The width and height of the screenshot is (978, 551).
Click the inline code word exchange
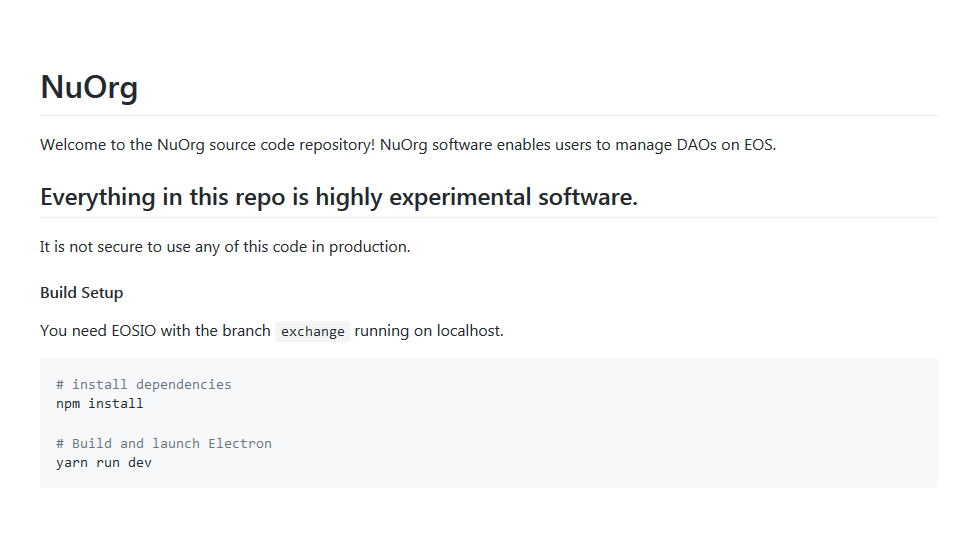coord(312,331)
